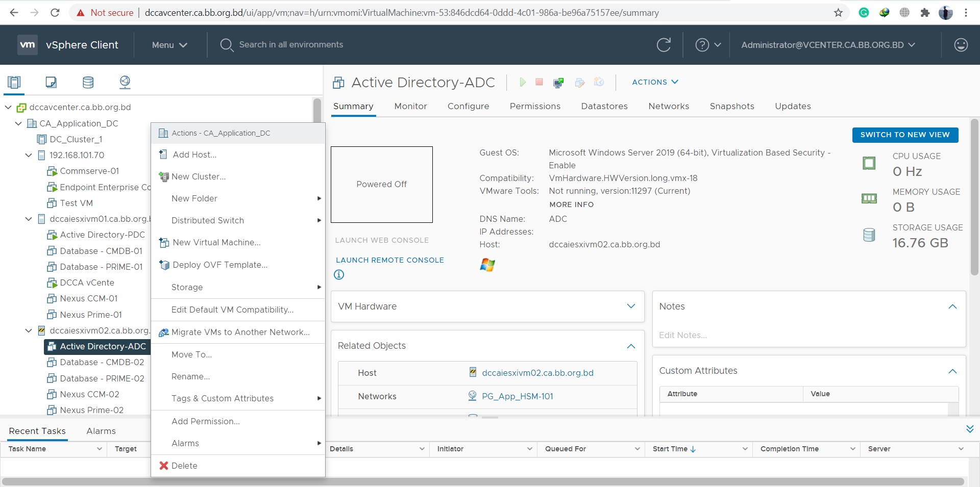980x487 pixels.
Task: Click the summary pane vertical scrollbar
Action: [974, 197]
